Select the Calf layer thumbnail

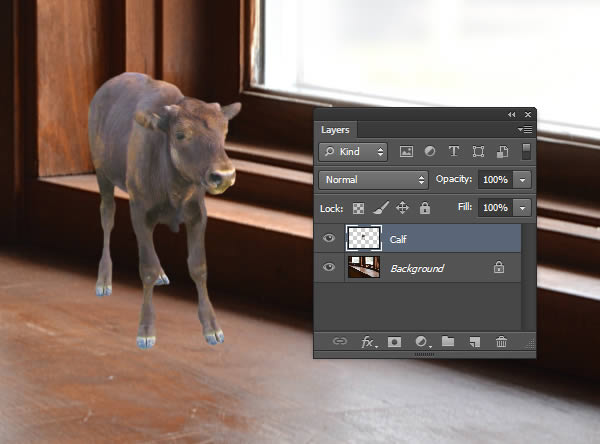coord(364,238)
